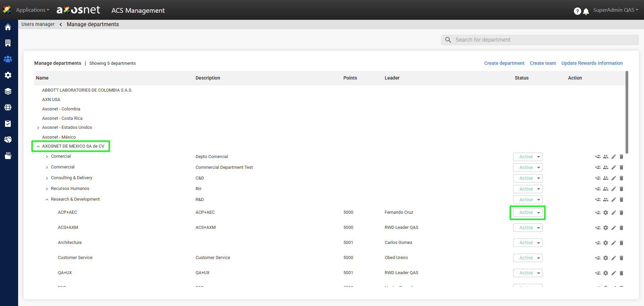
Task: Click the Update Rewards Information link
Action: pos(592,63)
